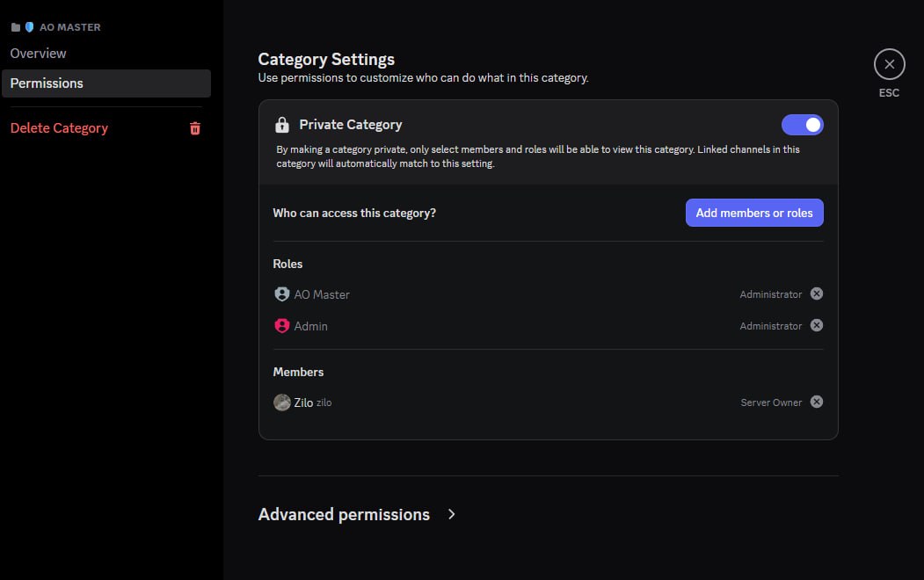
Task: Click the pink Admin role icon
Action: coord(281,326)
